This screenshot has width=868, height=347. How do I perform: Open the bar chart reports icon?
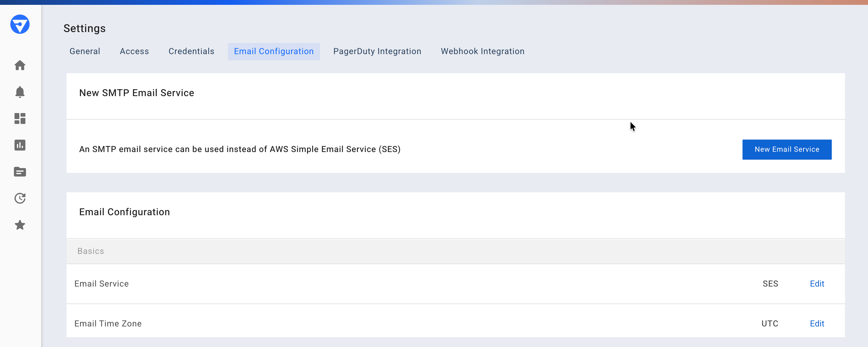(20, 145)
